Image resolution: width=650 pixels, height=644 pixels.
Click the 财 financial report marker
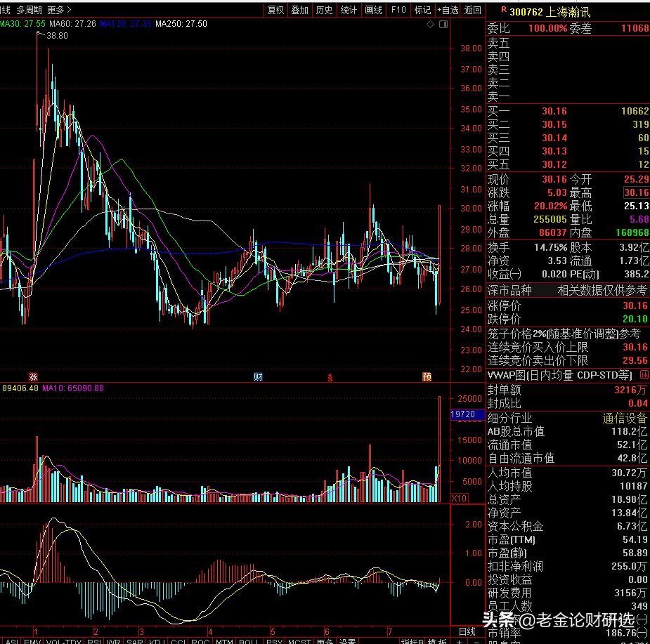pos(258,376)
